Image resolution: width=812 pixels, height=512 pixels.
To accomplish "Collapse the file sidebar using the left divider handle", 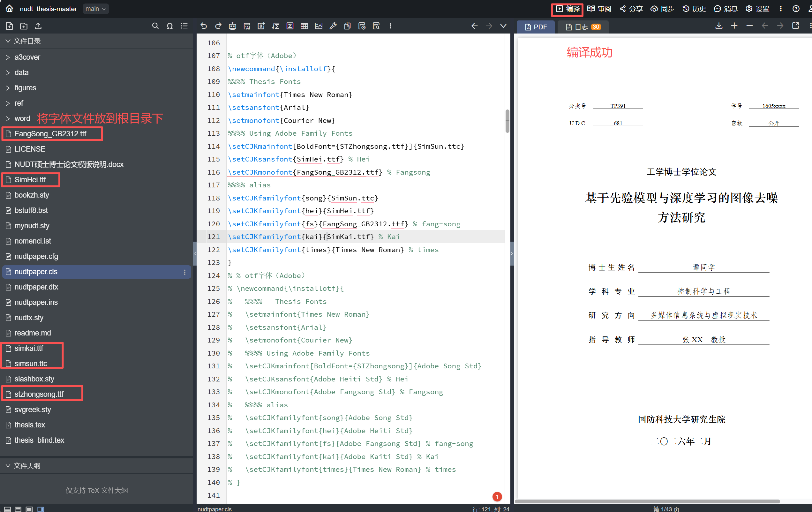I will 195,253.
